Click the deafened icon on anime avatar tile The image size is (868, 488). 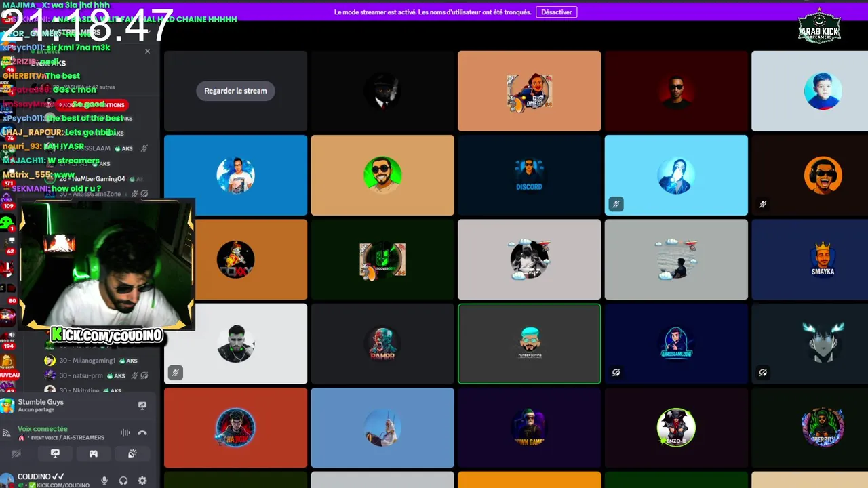[x=763, y=372]
